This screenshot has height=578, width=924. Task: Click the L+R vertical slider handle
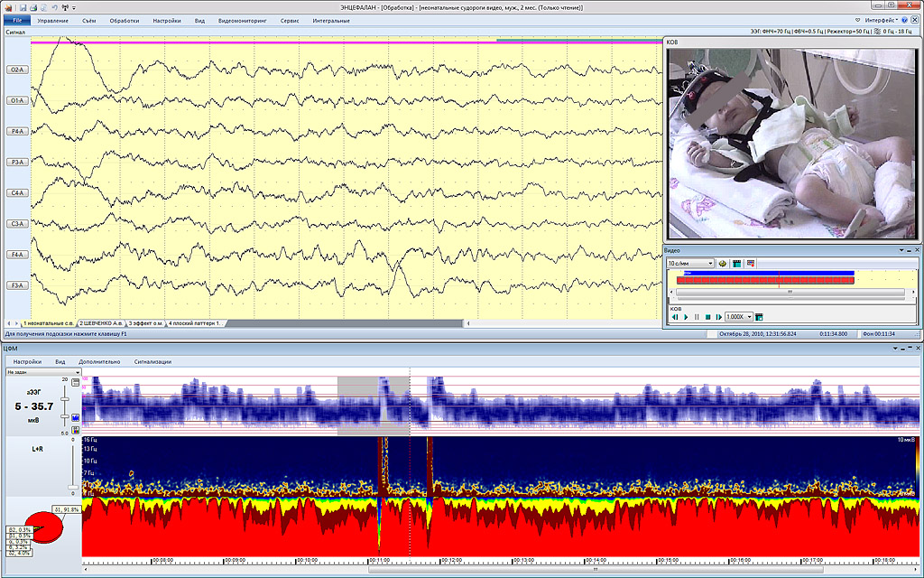coord(73,488)
